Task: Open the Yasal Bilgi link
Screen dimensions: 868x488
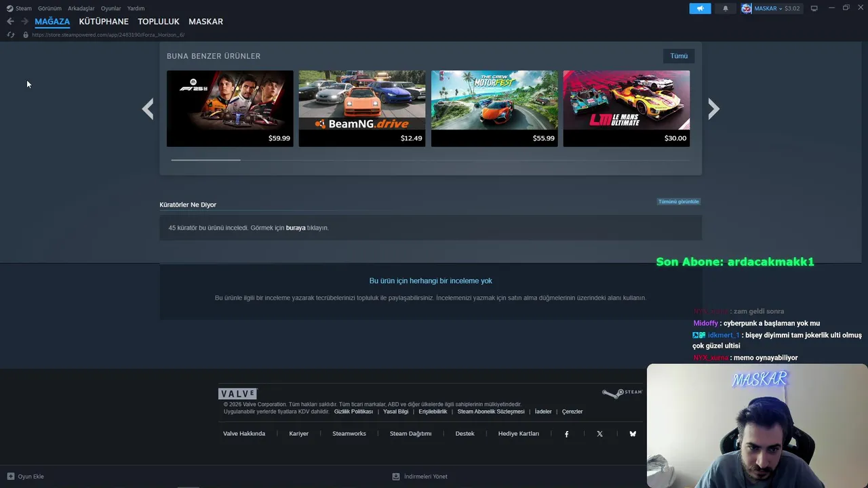Action: pyautogui.click(x=396, y=411)
